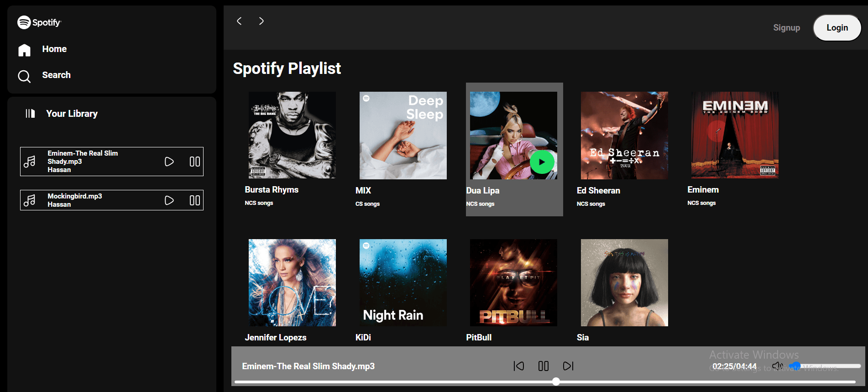The height and width of the screenshot is (392, 868).
Task: Click 'CS songs' under MIX
Action: pyautogui.click(x=368, y=204)
